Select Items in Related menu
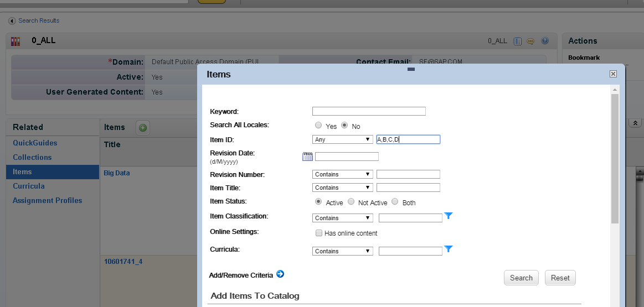The image size is (644, 307). (53, 172)
